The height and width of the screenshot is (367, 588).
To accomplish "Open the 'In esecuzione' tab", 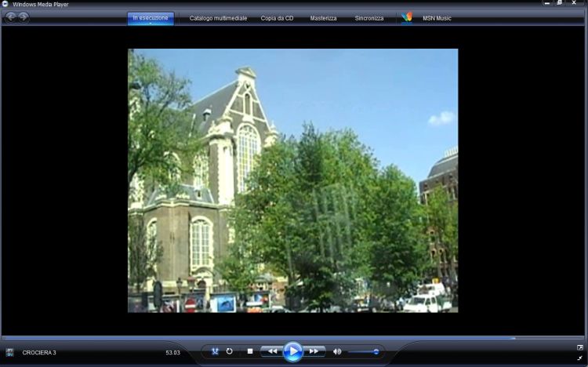I will coord(151,17).
